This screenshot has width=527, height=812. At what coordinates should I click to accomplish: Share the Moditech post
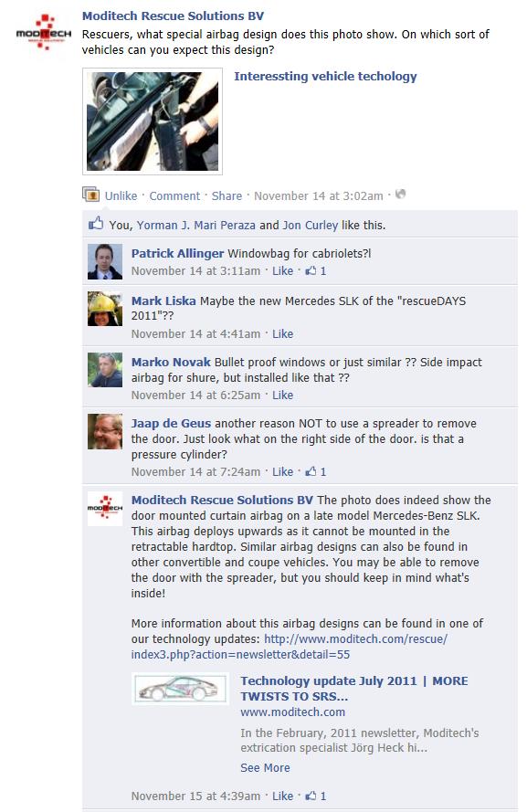tap(227, 195)
